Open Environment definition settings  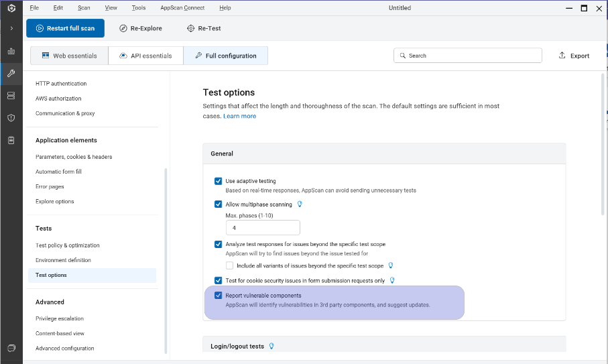pyautogui.click(x=63, y=260)
